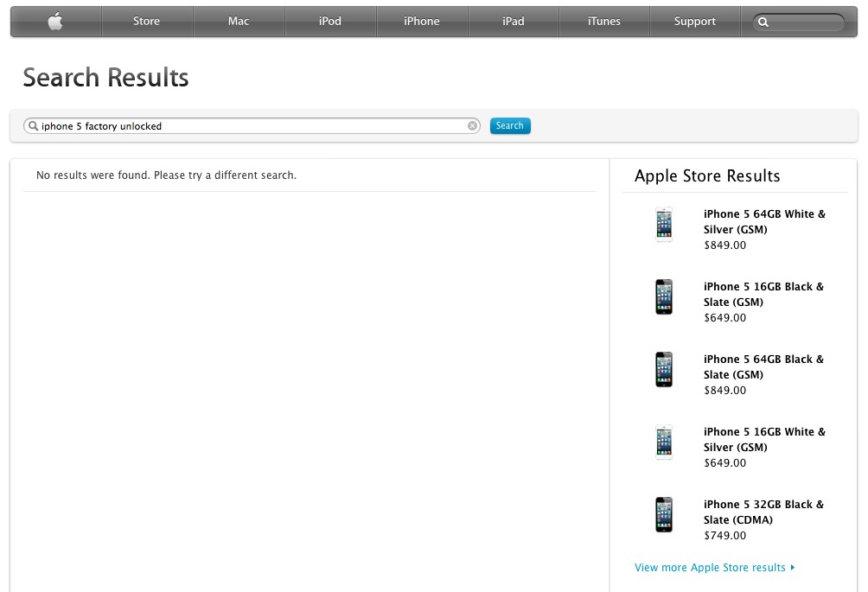Click thumbnail of 64GB White & Silver iPhone
This screenshot has width=868, height=592.
point(664,224)
